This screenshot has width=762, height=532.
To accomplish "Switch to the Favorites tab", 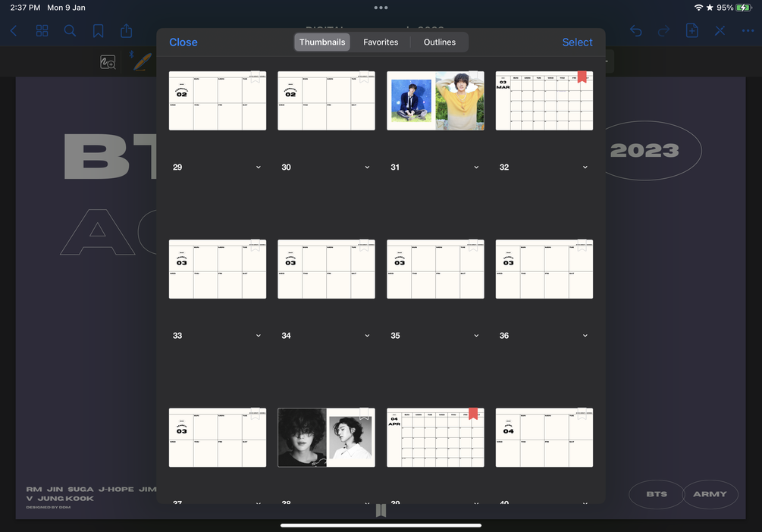I will 381,42.
